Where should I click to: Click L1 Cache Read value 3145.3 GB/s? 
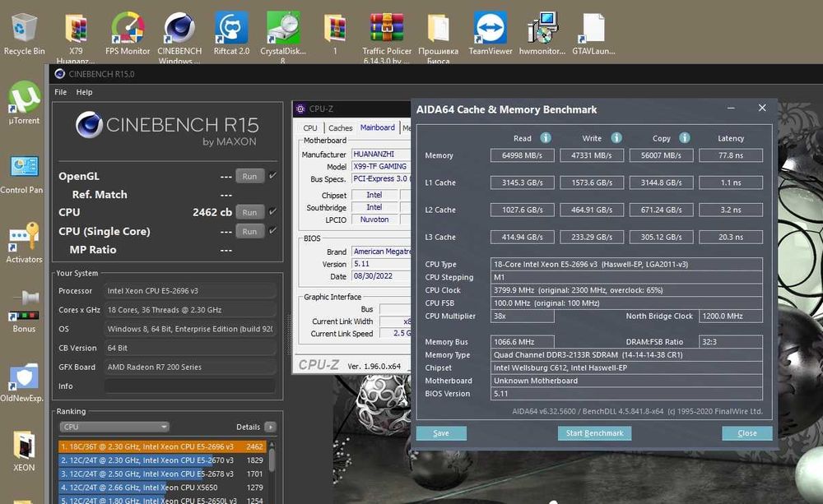pyautogui.click(x=523, y=183)
